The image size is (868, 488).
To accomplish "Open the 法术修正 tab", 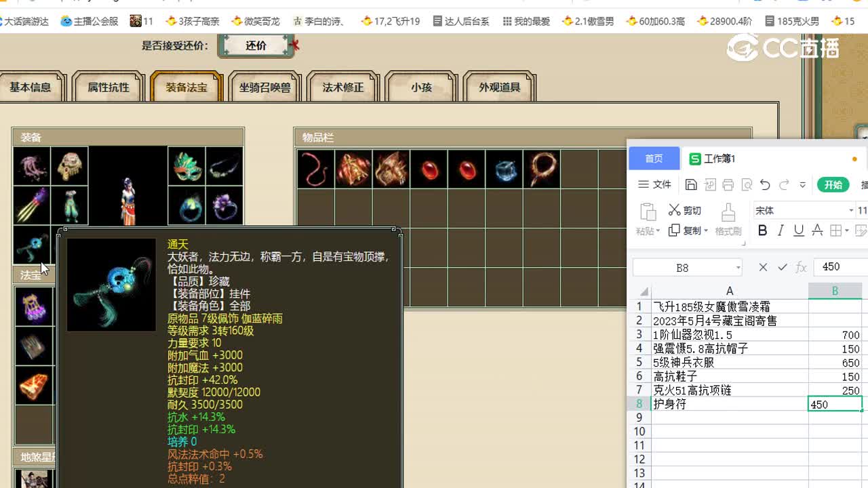I will [343, 87].
